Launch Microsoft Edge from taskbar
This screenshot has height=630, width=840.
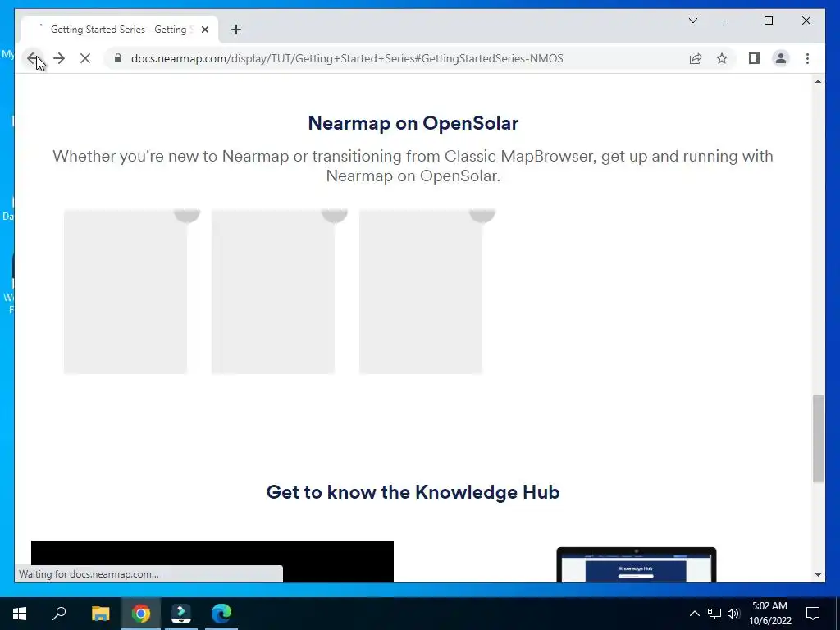tap(221, 614)
